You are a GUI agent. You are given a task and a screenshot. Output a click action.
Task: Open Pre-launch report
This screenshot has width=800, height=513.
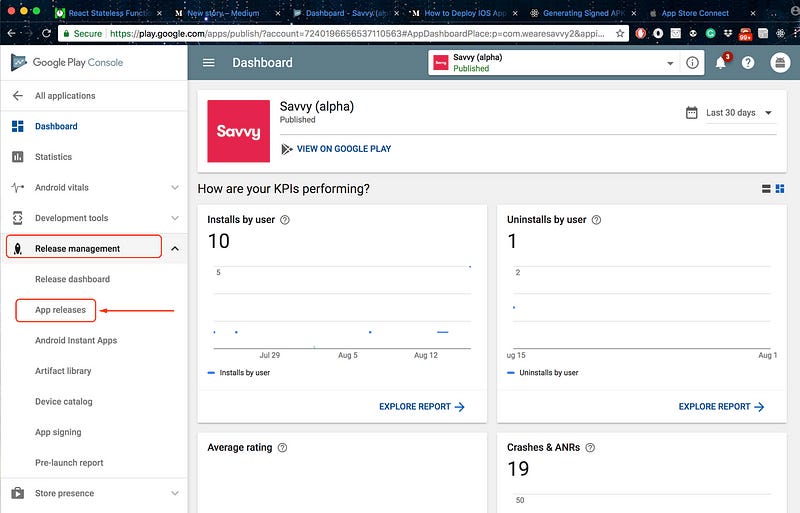point(69,463)
